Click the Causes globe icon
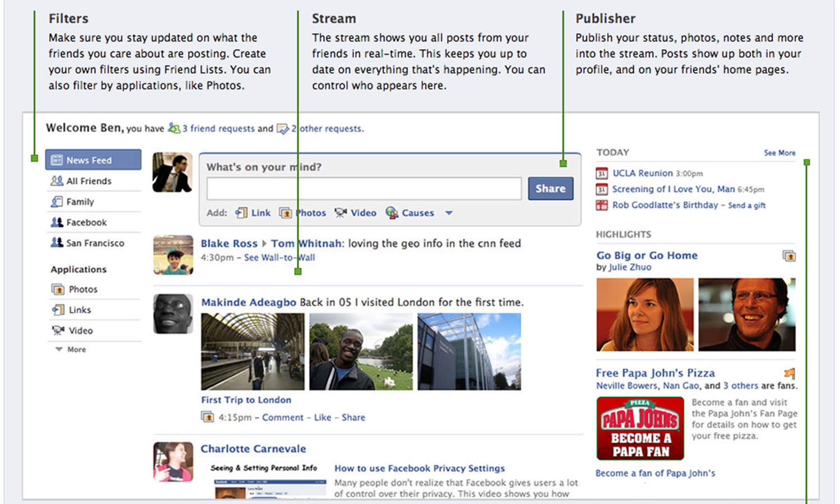Screen dimensions: 840x504 point(392,213)
